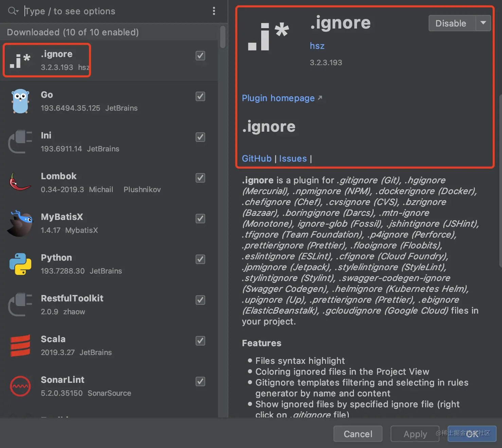This screenshot has height=448, width=502.
Task: Toggle the Ini plugin checkbox
Action: pos(200,137)
